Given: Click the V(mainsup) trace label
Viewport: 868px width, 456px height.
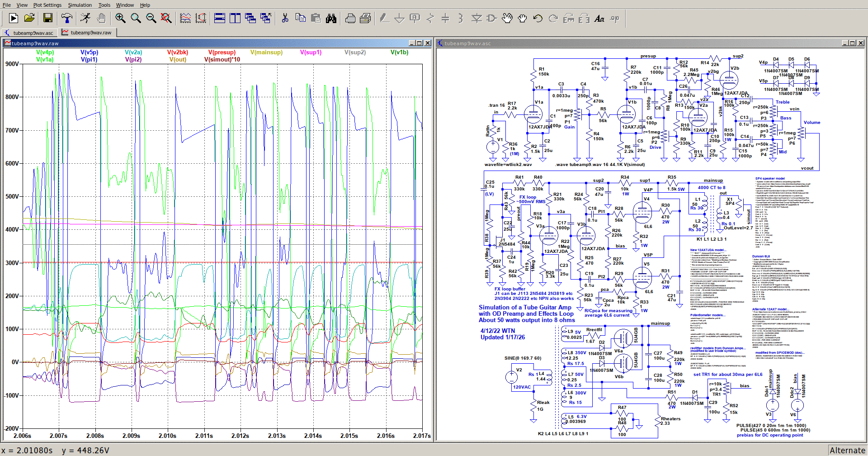Looking at the screenshot, I should coord(266,52).
